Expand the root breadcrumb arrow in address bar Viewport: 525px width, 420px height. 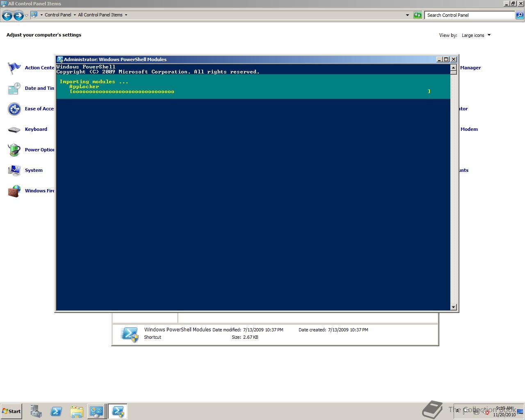click(41, 15)
